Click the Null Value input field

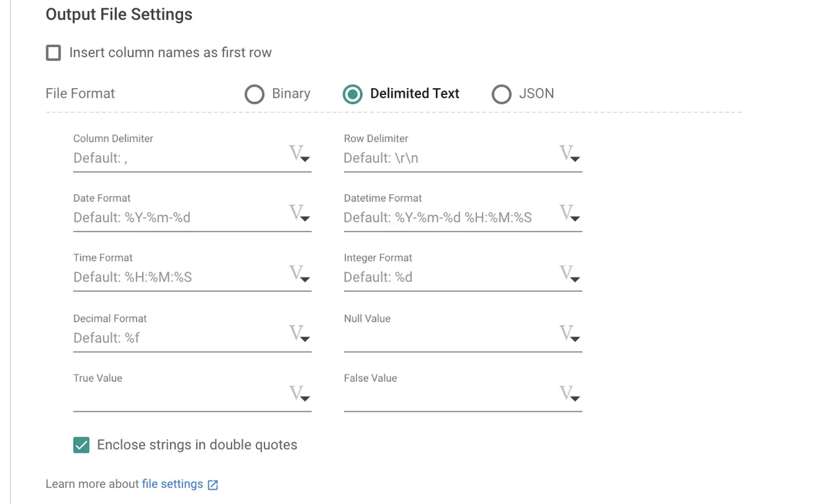[x=447, y=338]
